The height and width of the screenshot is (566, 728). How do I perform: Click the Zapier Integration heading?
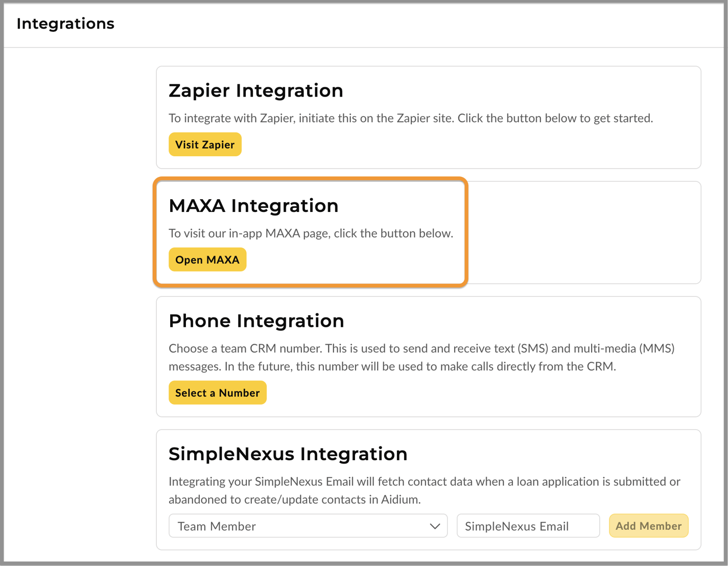(255, 90)
